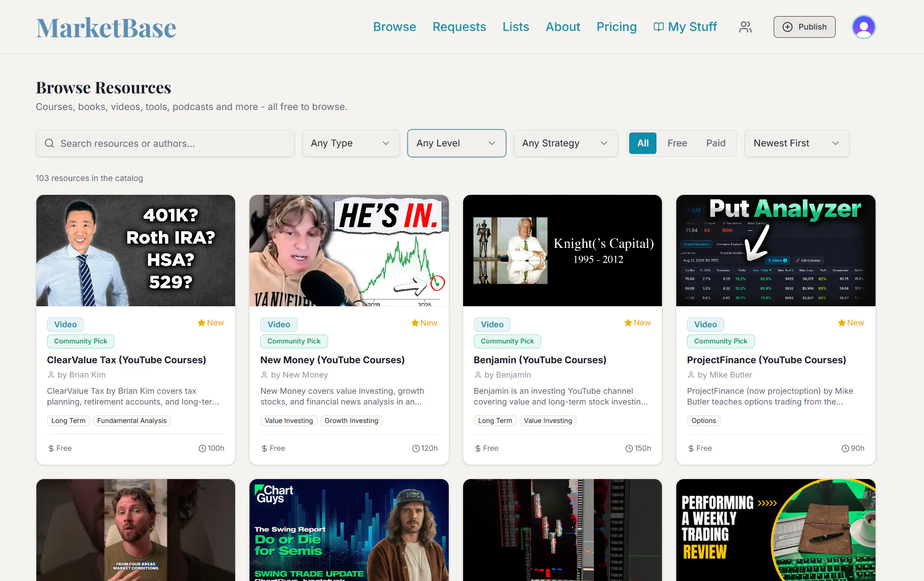Click person icon beside Brian Kim
Screen dimensions: 924x581
[x=51, y=375]
